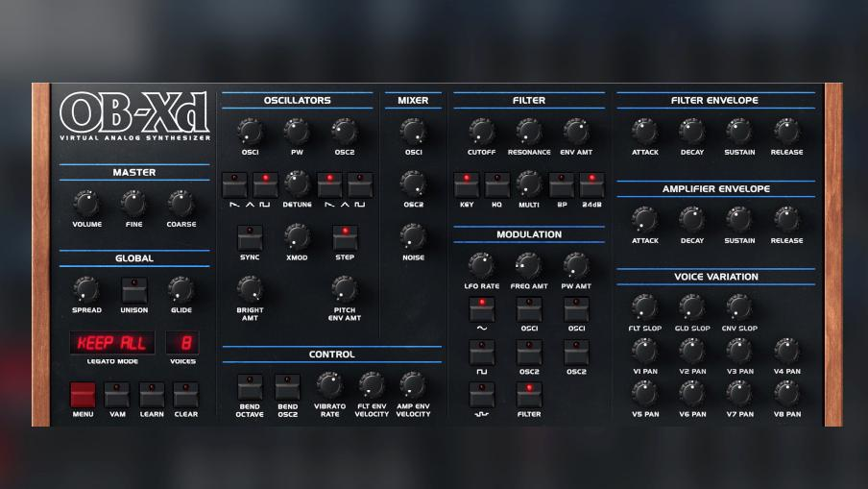868x489 pixels.
Task: Click the LFO RATE knob
Action: pos(481,266)
